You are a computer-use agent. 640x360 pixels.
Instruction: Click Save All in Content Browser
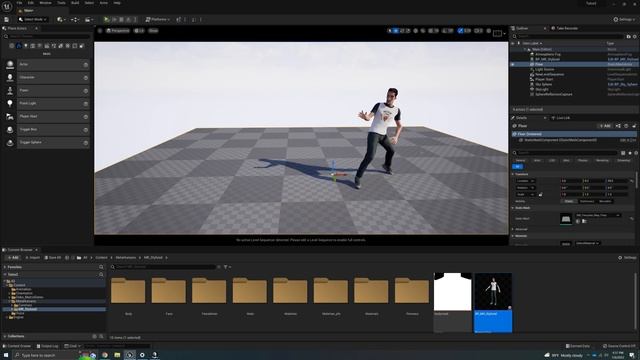(53, 258)
